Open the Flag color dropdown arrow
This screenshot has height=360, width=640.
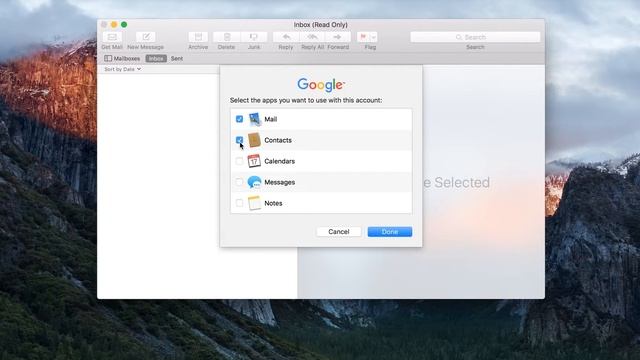[x=373, y=37]
